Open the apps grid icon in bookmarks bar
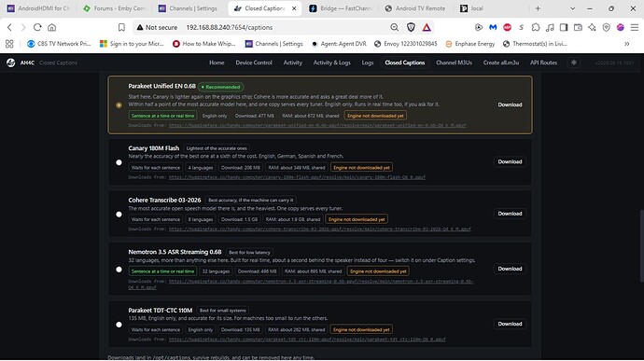Image resolution: width=644 pixels, height=361 pixels. pos(9,44)
